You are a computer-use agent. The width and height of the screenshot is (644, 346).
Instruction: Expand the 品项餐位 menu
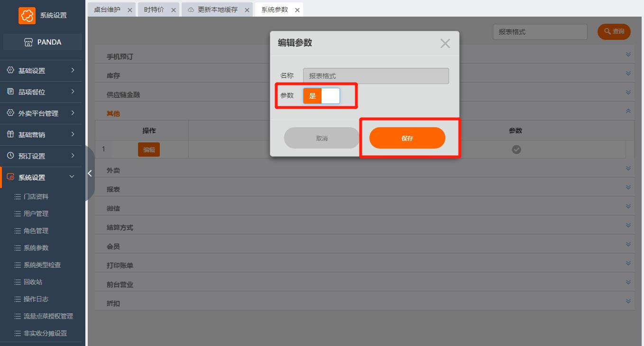coord(73,92)
